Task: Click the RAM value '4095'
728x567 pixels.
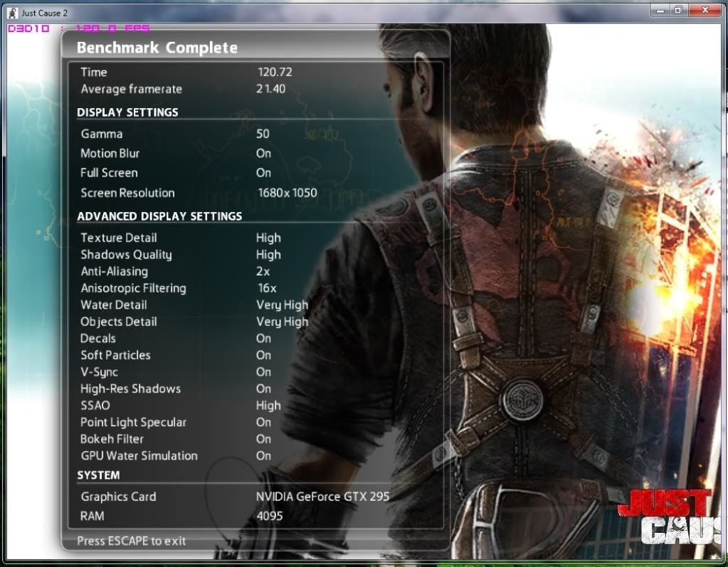Action: tap(269, 516)
